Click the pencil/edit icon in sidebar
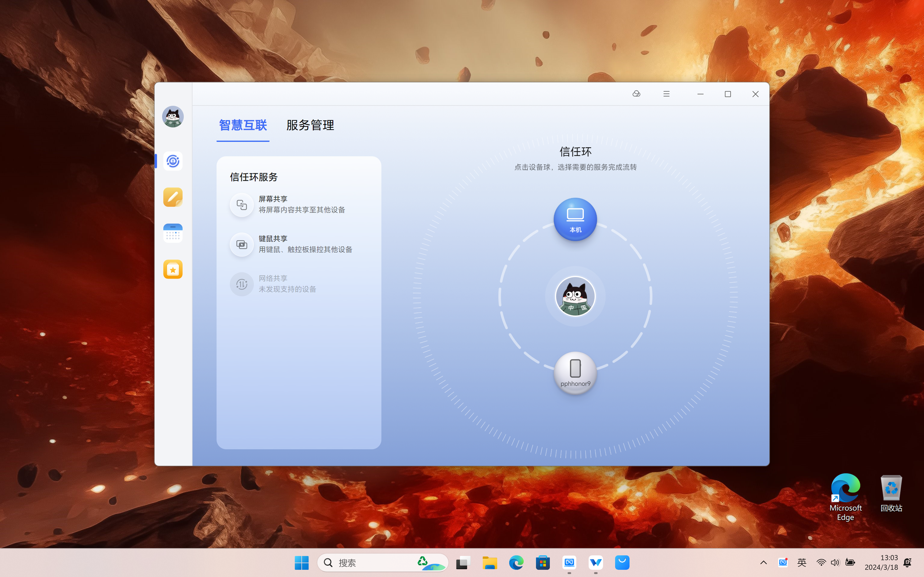This screenshot has width=924, height=577. (172, 197)
